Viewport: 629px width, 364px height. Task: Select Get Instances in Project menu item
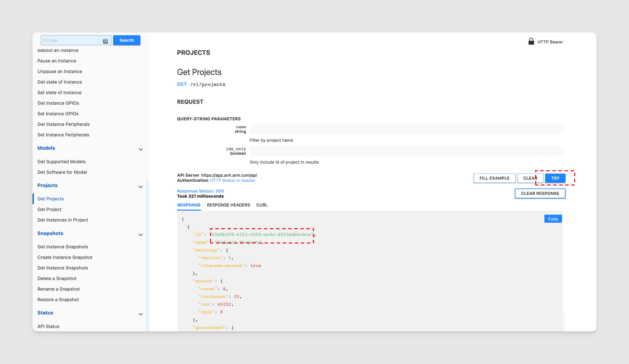(63, 220)
